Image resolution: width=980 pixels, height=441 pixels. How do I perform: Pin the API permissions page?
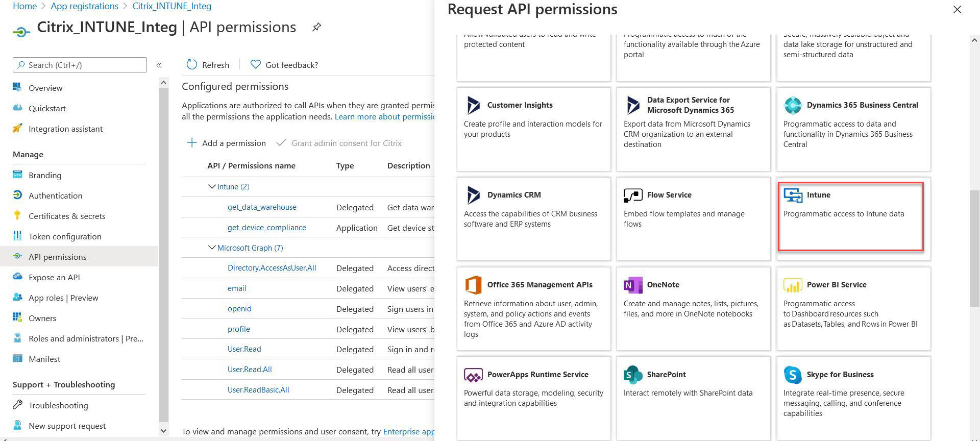click(316, 27)
